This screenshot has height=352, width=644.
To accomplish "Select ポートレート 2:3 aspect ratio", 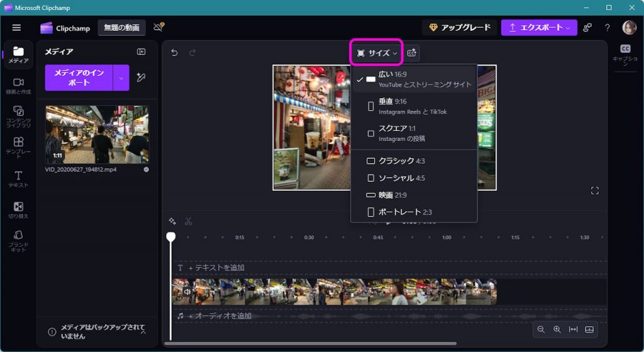I will (414, 212).
